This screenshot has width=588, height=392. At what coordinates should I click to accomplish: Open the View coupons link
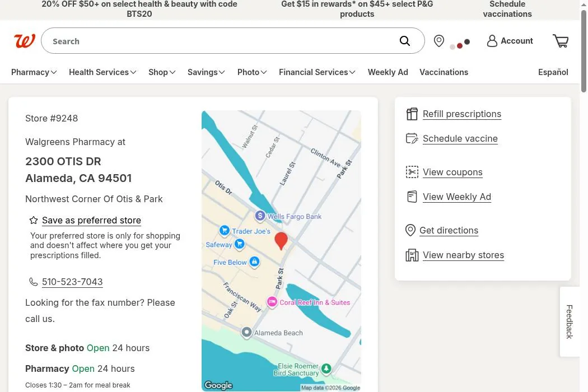pyautogui.click(x=452, y=172)
